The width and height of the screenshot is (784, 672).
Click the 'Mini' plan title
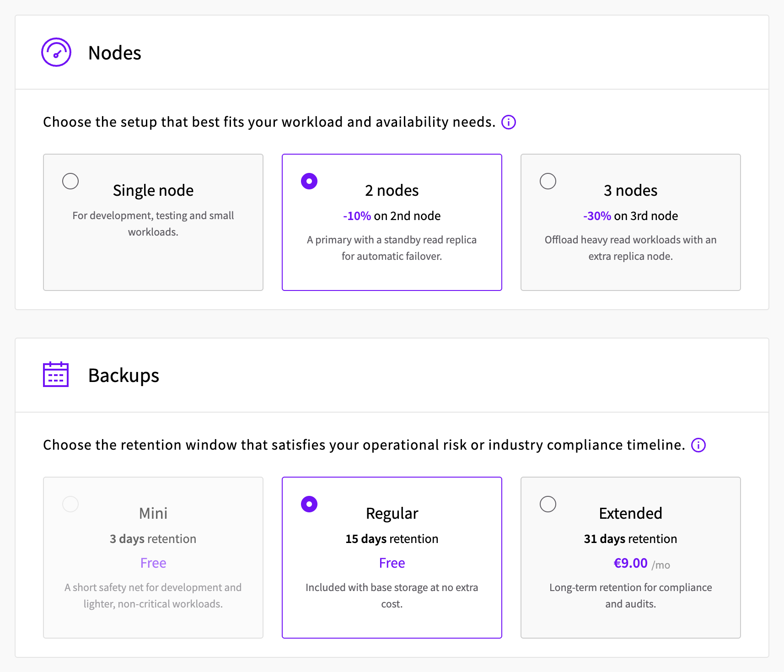coord(153,513)
